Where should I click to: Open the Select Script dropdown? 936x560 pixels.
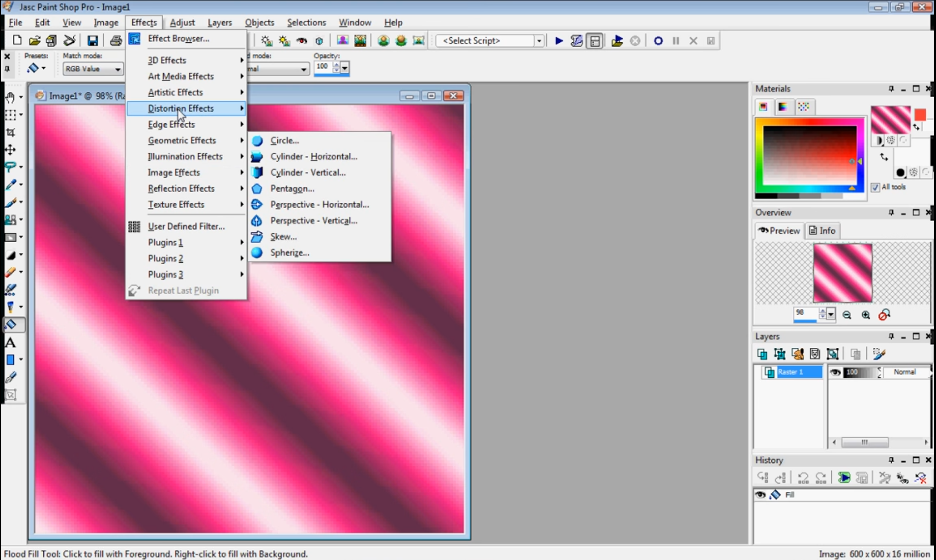539,41
